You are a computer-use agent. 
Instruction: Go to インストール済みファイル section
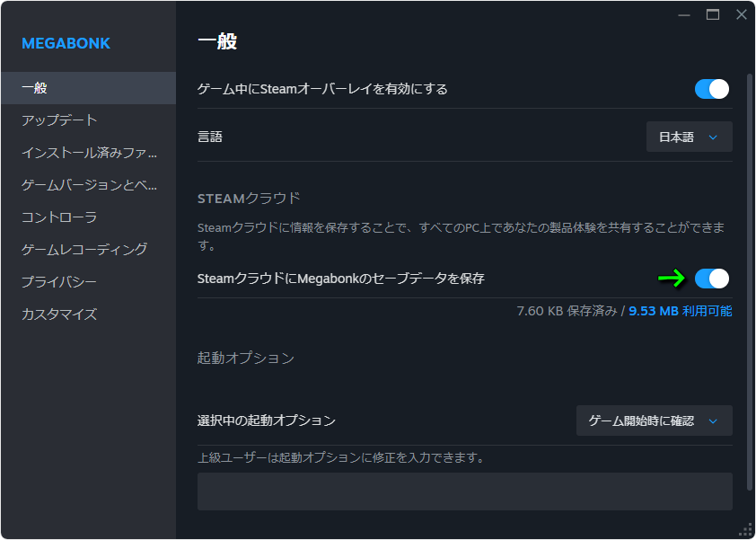(89, 153)
